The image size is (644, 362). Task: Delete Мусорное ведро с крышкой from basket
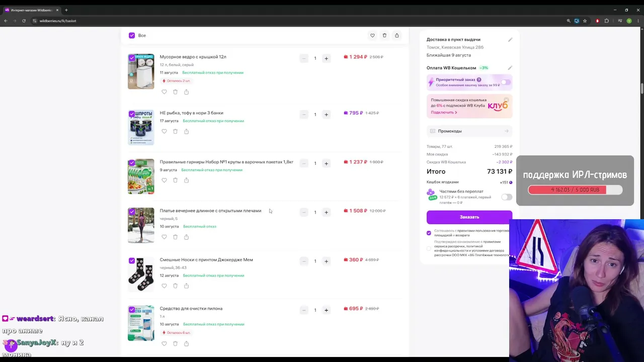[x=175, y=92]
